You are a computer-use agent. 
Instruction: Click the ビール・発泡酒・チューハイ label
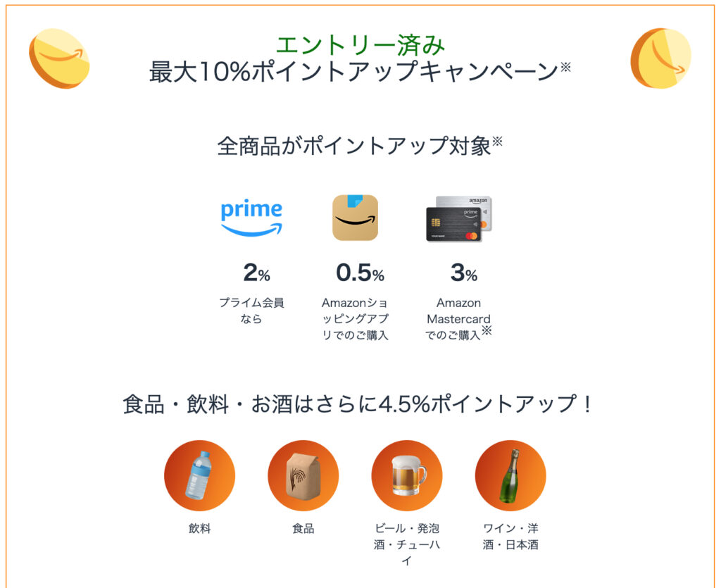tap(406, 544)
